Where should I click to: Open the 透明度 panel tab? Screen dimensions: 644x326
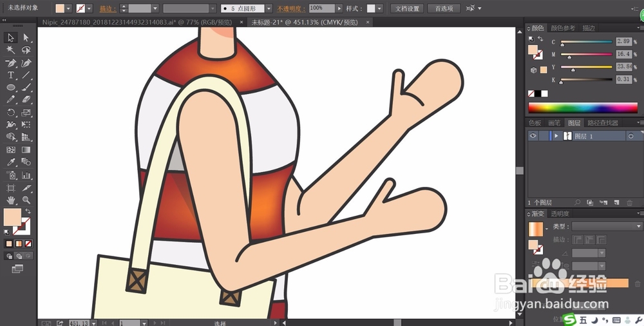(560, 214)
